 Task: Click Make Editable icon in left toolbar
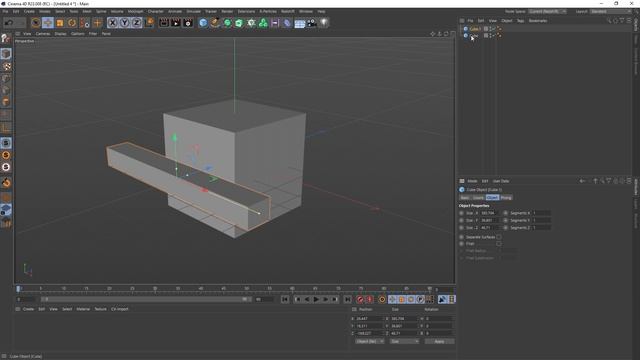pyautogui.click(x=6, y=38)
